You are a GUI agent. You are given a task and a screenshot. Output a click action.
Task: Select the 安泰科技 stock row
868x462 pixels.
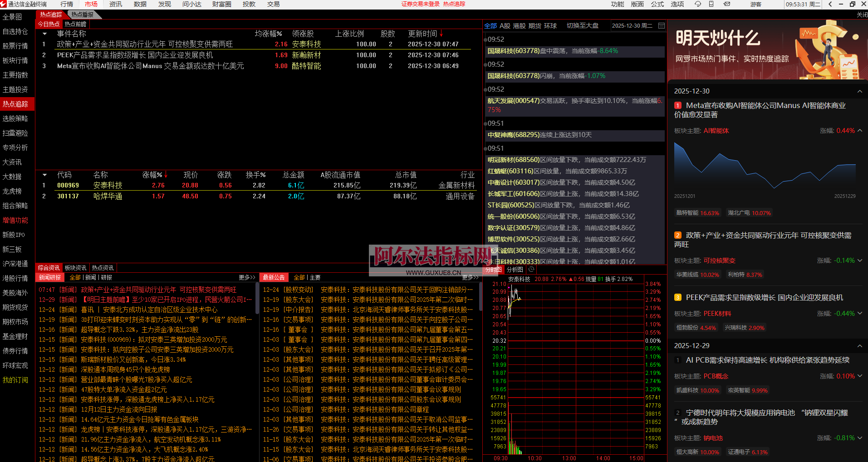[x=108, y=185]
